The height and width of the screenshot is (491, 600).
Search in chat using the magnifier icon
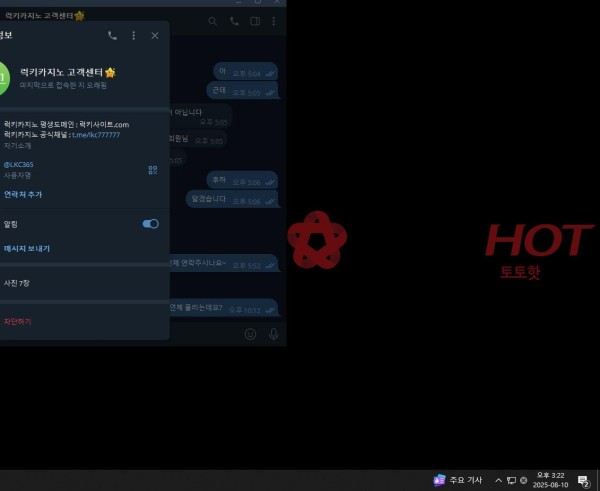(213, 21)
